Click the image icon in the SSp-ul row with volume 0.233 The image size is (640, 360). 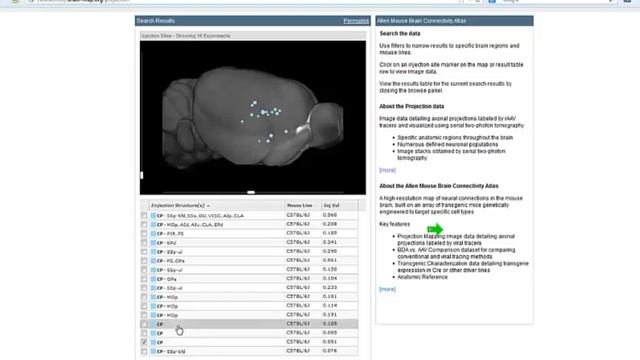tap(153, 288)
